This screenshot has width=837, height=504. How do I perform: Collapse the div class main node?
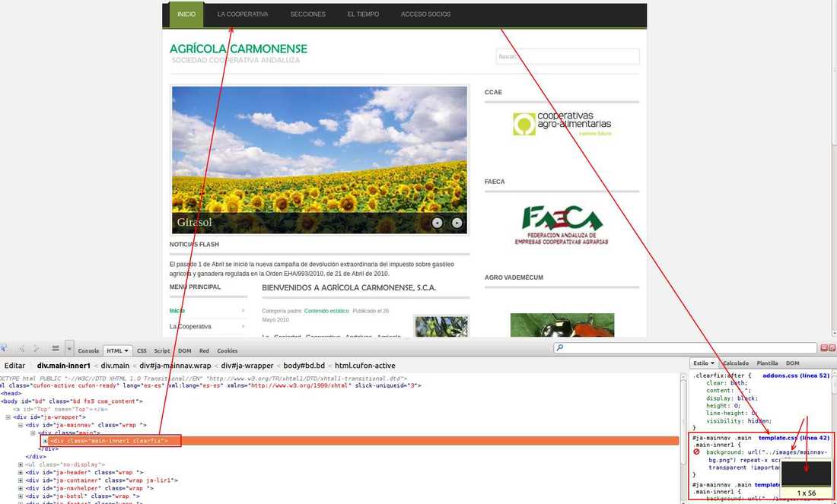point(33,433)
